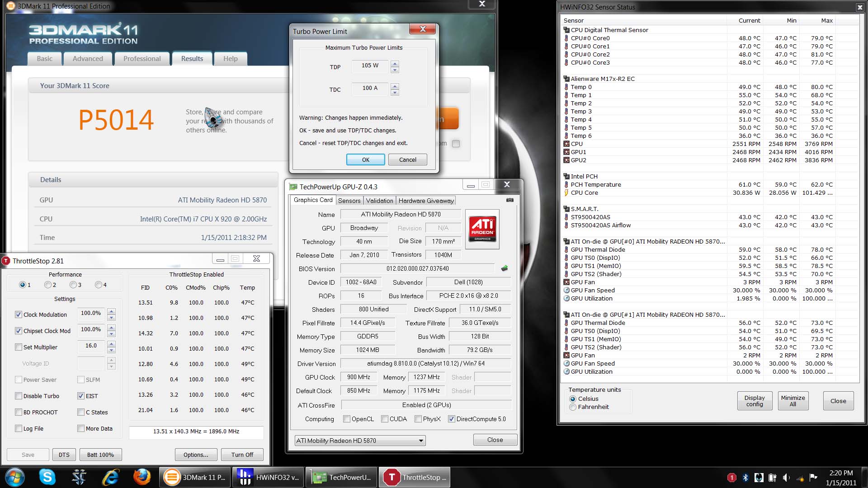
Task: Select performance profile 3 radio button
Action: click(73, 285)
